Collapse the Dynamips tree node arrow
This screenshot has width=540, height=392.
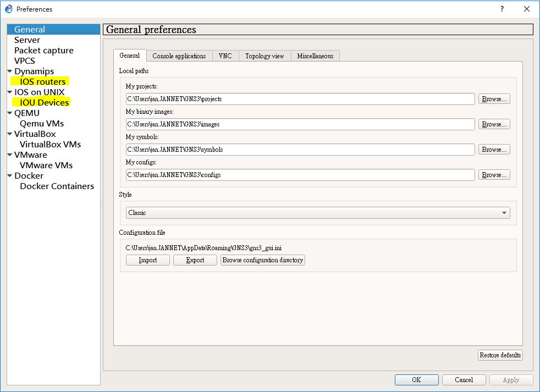click(10, 71)
